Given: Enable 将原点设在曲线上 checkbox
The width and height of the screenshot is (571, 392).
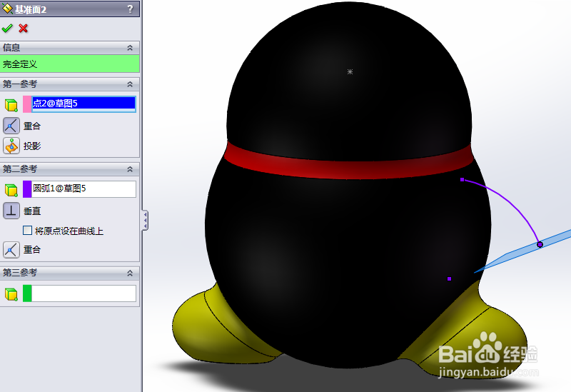Looking at the screenshot, I should 27,230.
